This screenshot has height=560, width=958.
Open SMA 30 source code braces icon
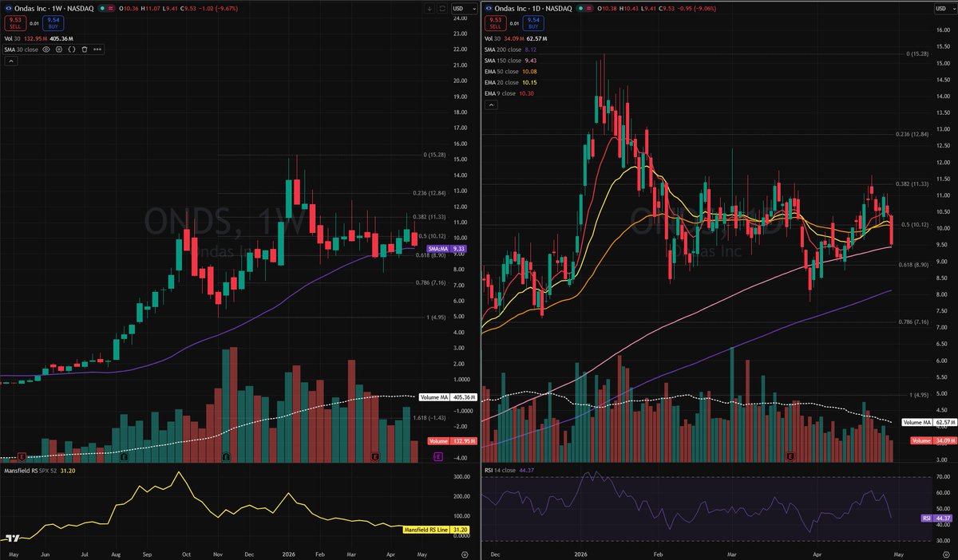coord(72,49)
